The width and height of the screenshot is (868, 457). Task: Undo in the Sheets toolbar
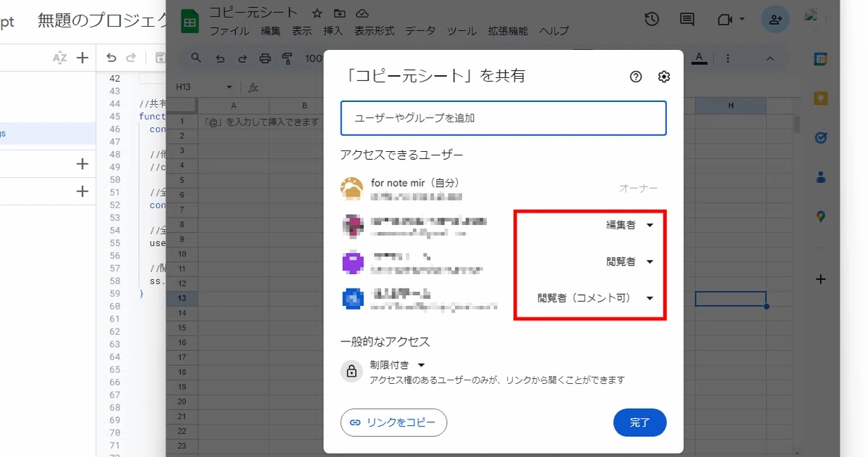pyautogui.click(x=221, y=58)
